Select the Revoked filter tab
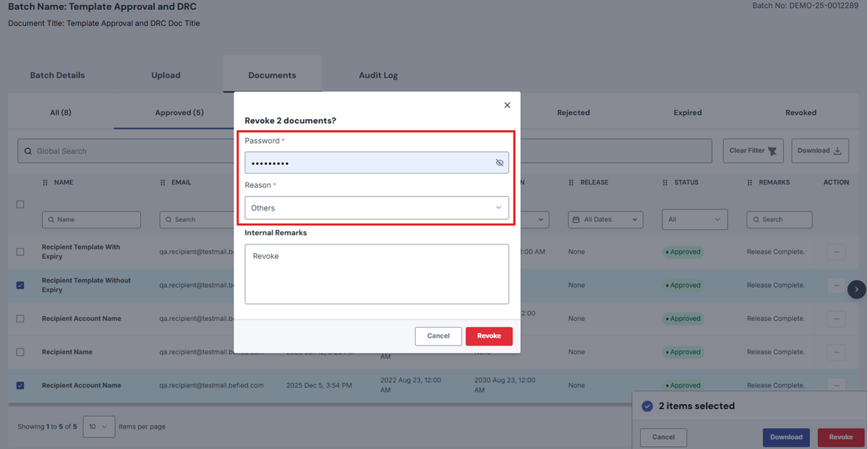Viewport: 868px width, 449px height. 801,113
